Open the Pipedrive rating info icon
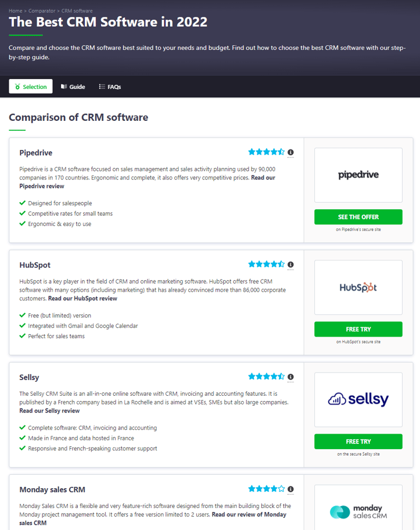 [x=290, y=152]
